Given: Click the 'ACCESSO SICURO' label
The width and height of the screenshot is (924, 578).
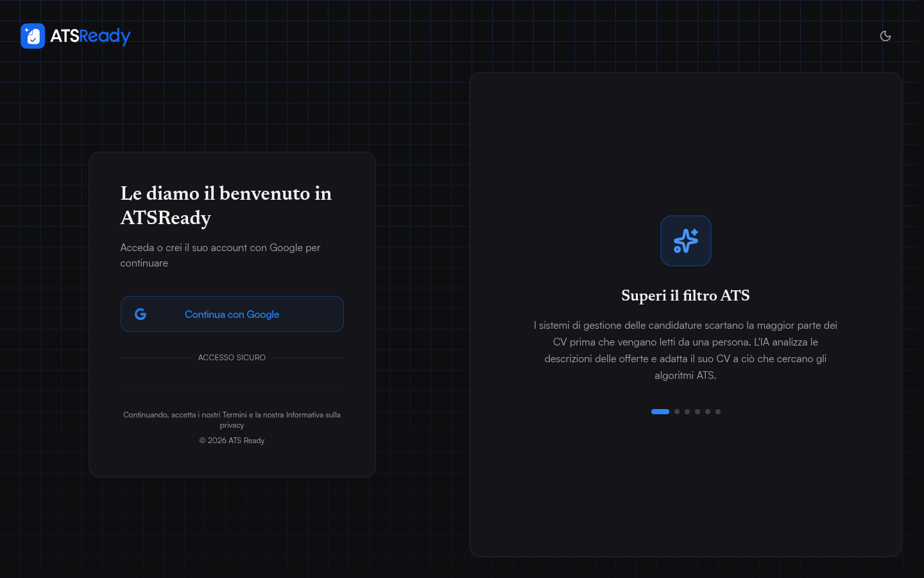Looking at the screenshot, I should (x=232, y=358).
